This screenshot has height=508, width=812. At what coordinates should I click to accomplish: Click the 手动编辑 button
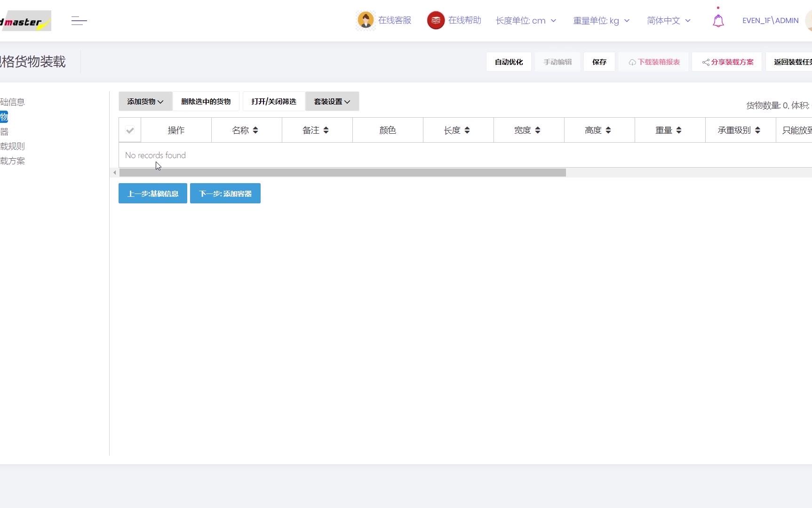coord(557,62)
